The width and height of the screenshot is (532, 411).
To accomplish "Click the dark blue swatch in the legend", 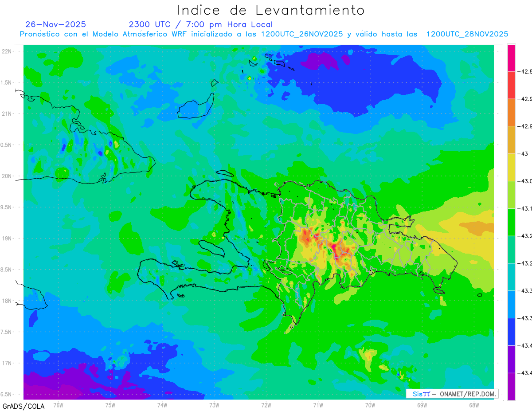I will point(511,332).
